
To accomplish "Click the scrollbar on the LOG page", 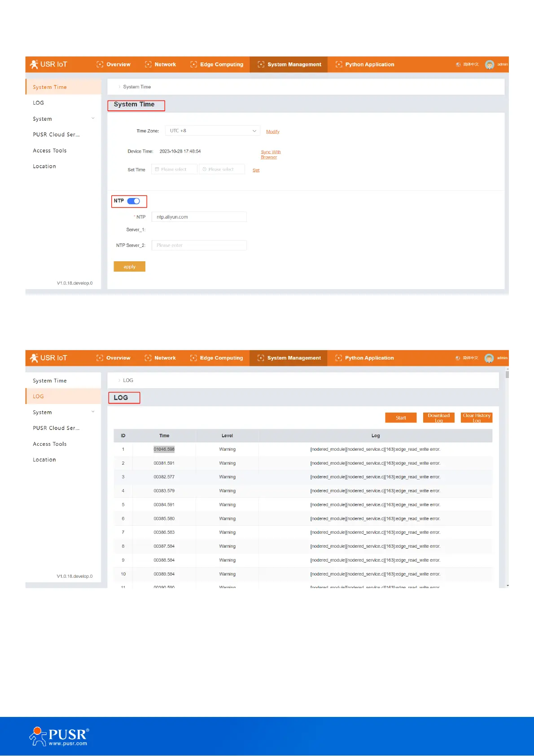I will coord(507,374).
